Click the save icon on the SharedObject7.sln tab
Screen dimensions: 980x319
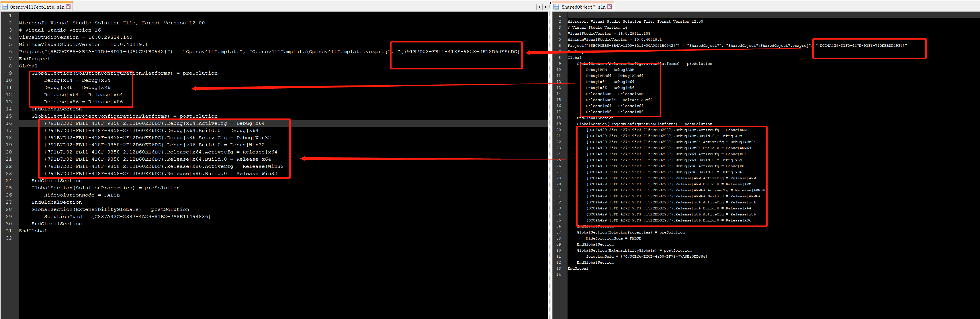pos(556,7)
